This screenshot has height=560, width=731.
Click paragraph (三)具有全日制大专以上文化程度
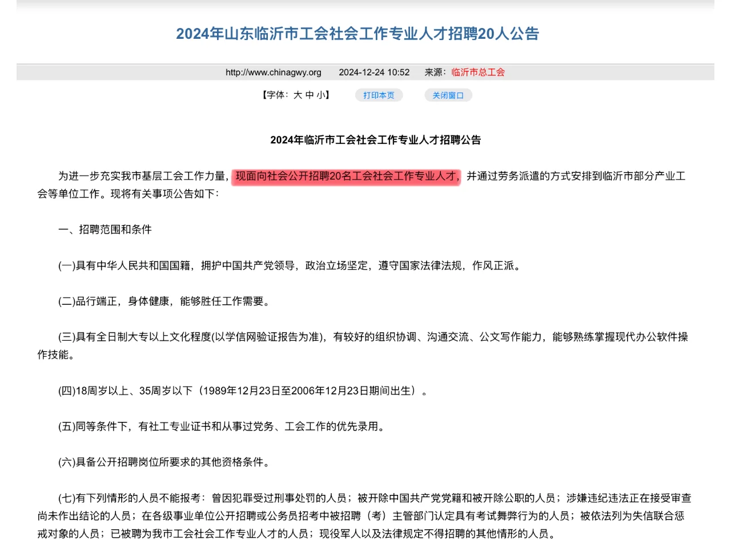[363, 346]
